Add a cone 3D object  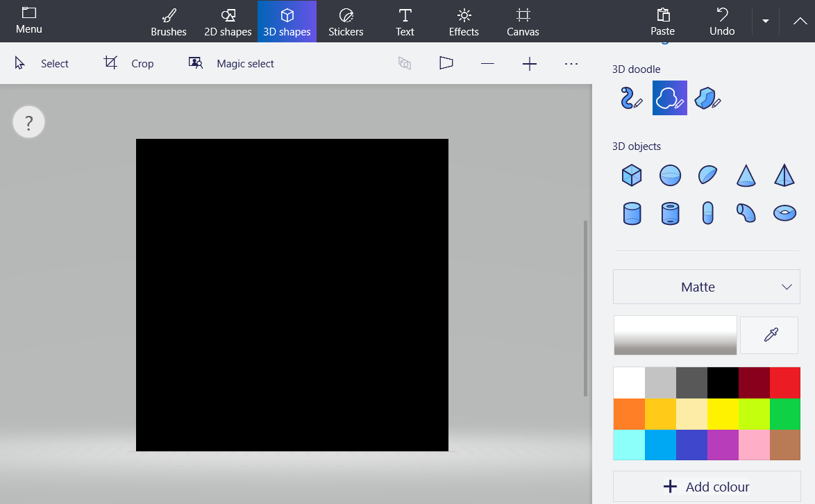746,175
